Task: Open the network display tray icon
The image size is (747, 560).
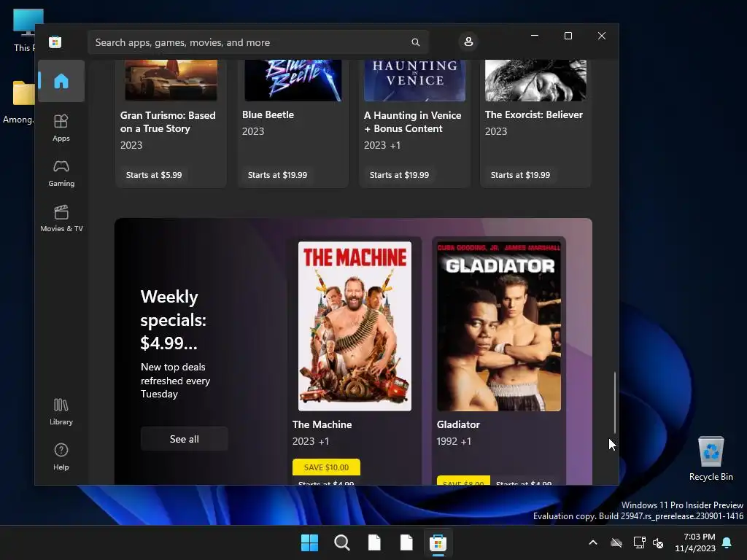Action: [639, 542]
